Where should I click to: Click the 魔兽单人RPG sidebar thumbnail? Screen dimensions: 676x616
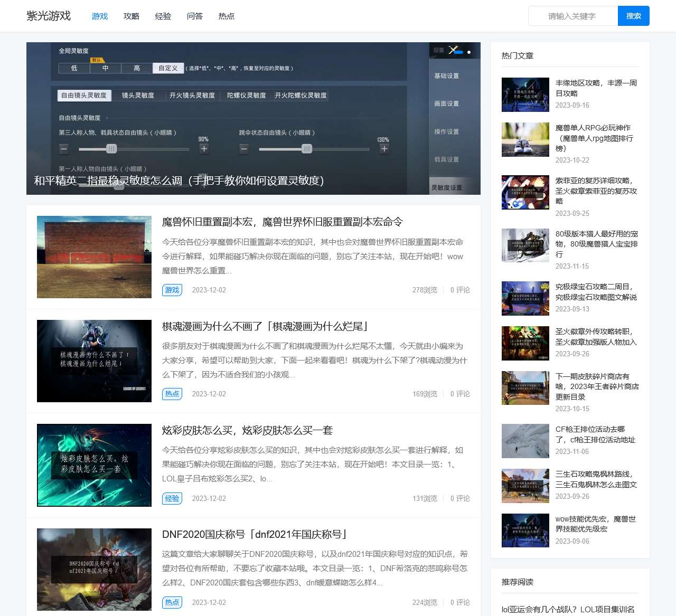(525, 140)
